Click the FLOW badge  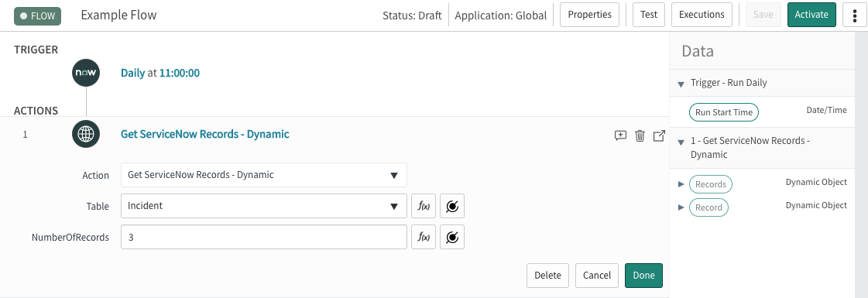tap(38, 15)
